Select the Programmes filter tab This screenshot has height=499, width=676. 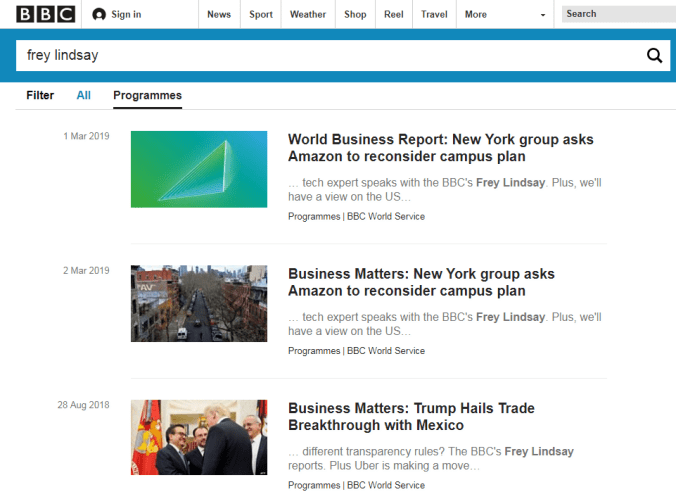147,95
